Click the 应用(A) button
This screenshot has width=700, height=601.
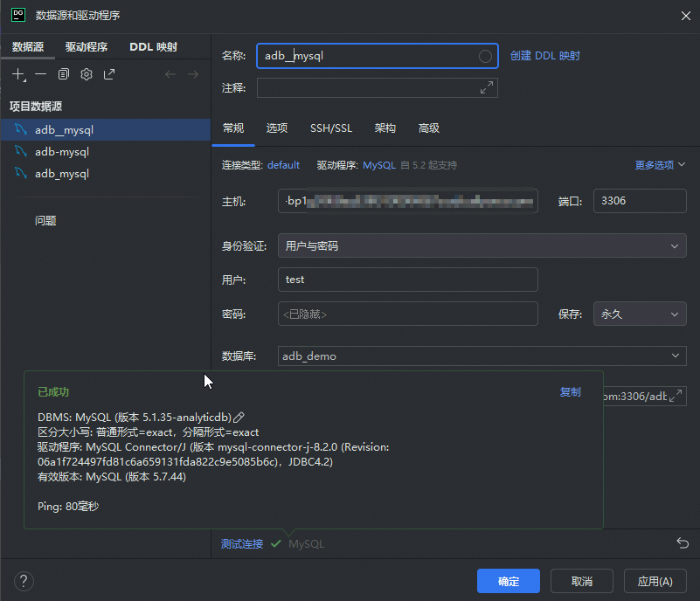point(655,581)
